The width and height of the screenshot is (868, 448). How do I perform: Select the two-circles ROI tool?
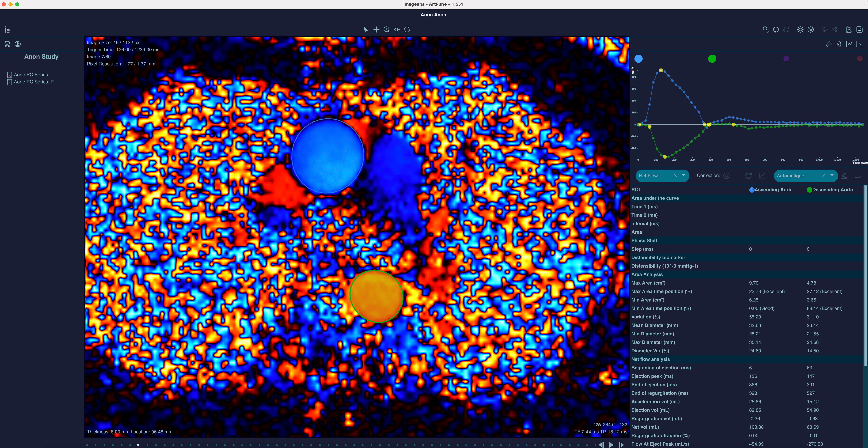coord(765,30)
